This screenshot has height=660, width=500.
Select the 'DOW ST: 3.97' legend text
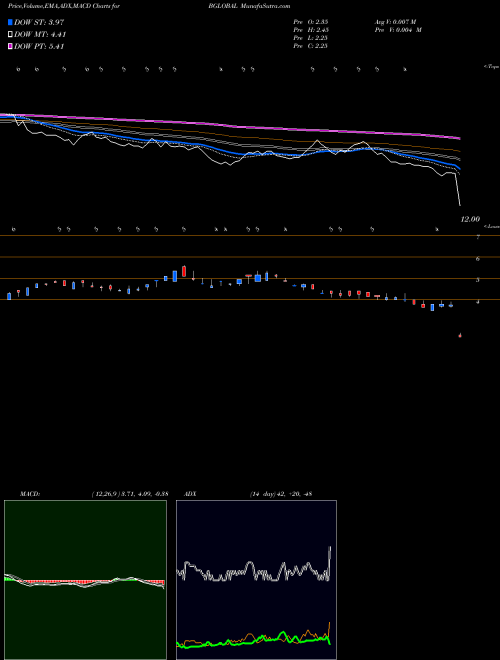pyautogui.click(x=39, y=22)
